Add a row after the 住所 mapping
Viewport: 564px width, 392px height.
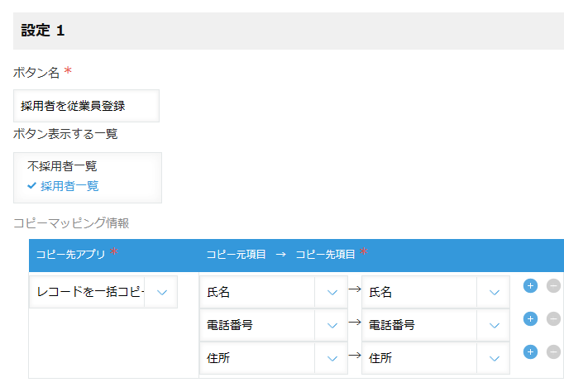coord(530,352)
